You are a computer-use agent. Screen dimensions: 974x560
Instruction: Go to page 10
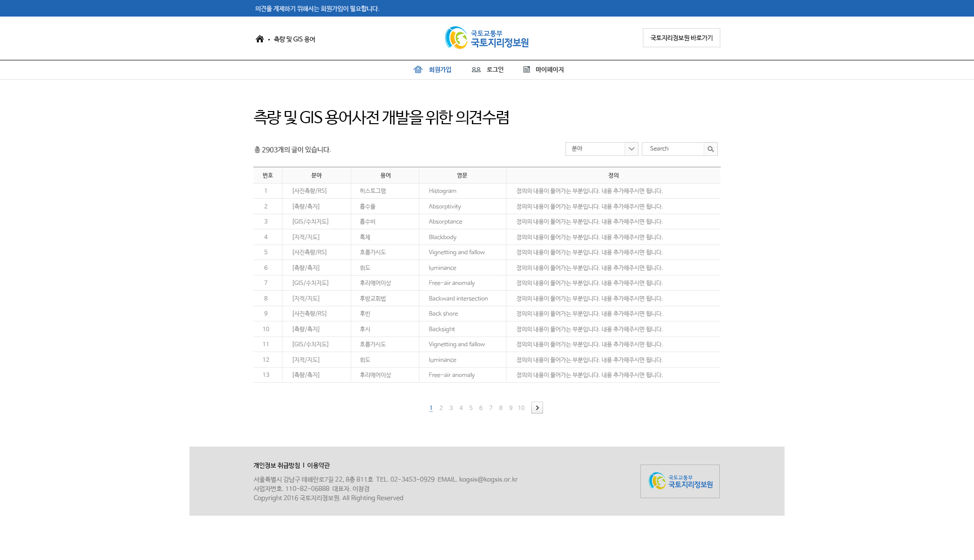pyautogui.click(x=521, y=408)
